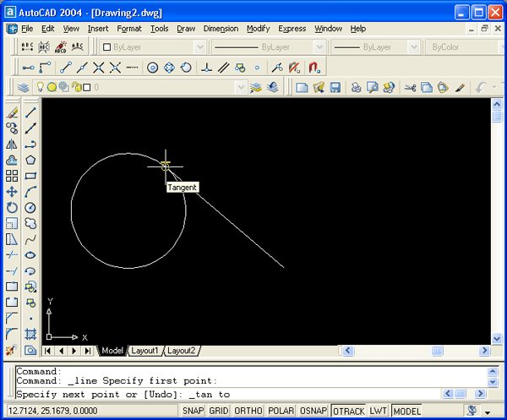Select the Erase tool in Modify toolbar
Screen dimensions: 507x420
point(12,112)
